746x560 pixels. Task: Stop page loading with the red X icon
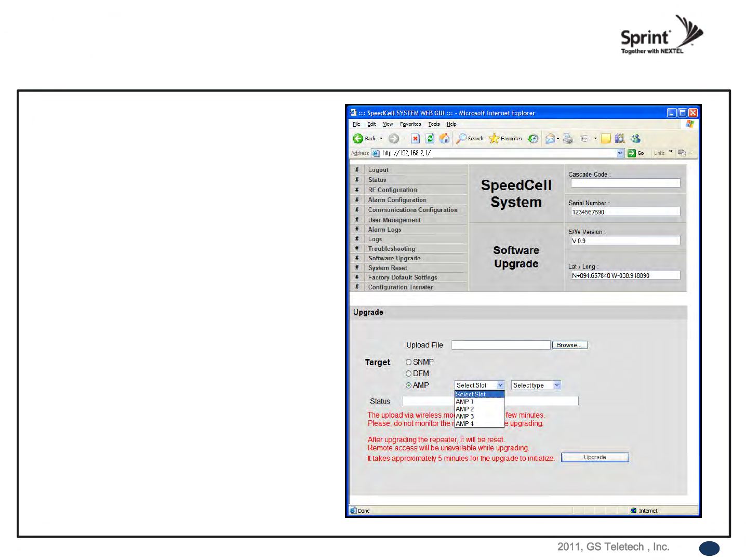click(415, 139)
